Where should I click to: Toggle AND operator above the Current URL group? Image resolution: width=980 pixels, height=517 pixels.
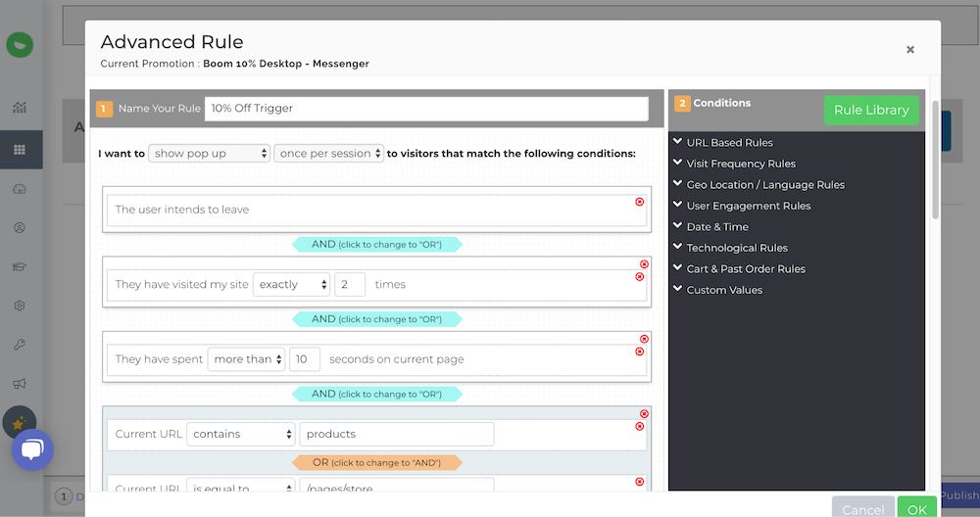pos(377,394)
